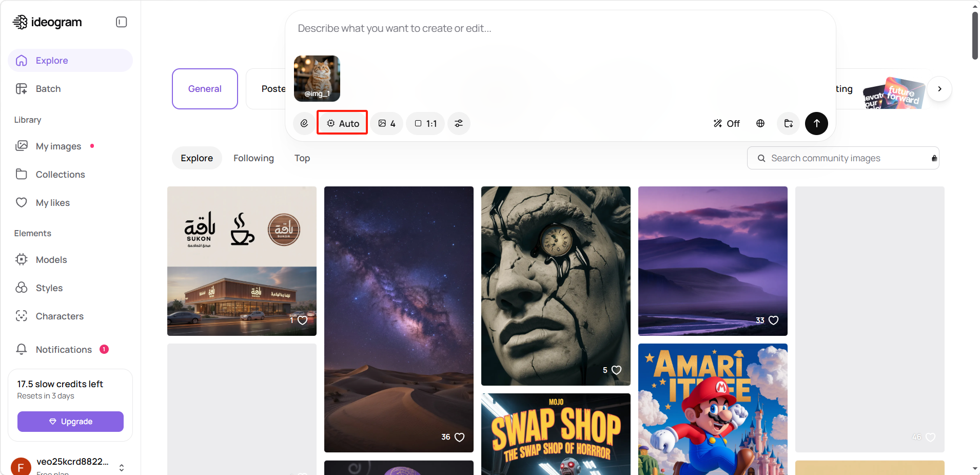Collapse the sidebar panel icon
Image resolution: width=980 pixels, height=475 pixels.
click(x=122, y=22)
